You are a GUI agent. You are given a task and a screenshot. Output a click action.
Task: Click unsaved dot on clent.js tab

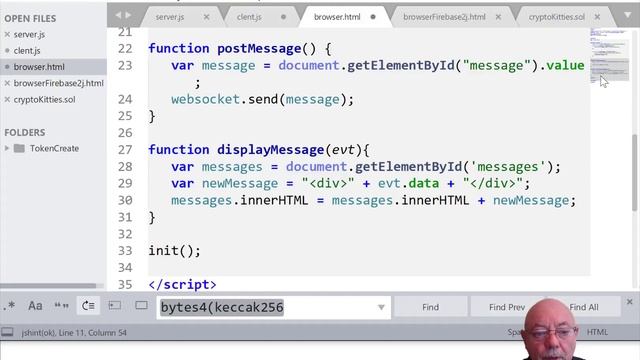283,17
